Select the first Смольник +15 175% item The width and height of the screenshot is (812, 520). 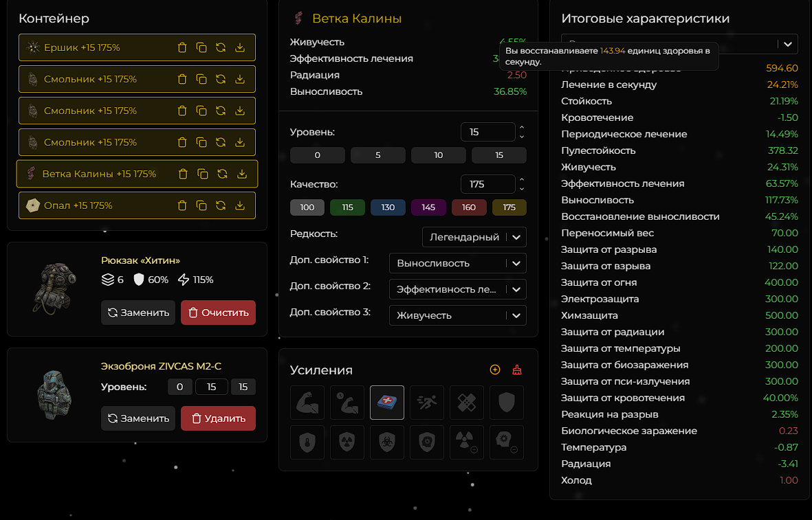pyautogui.click(x=90, y=79)
